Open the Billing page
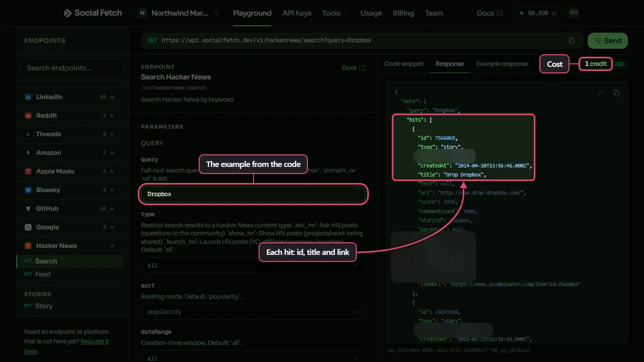Viewport: 644px width, 362px height. pyautogui.click(x=404, y=13)
